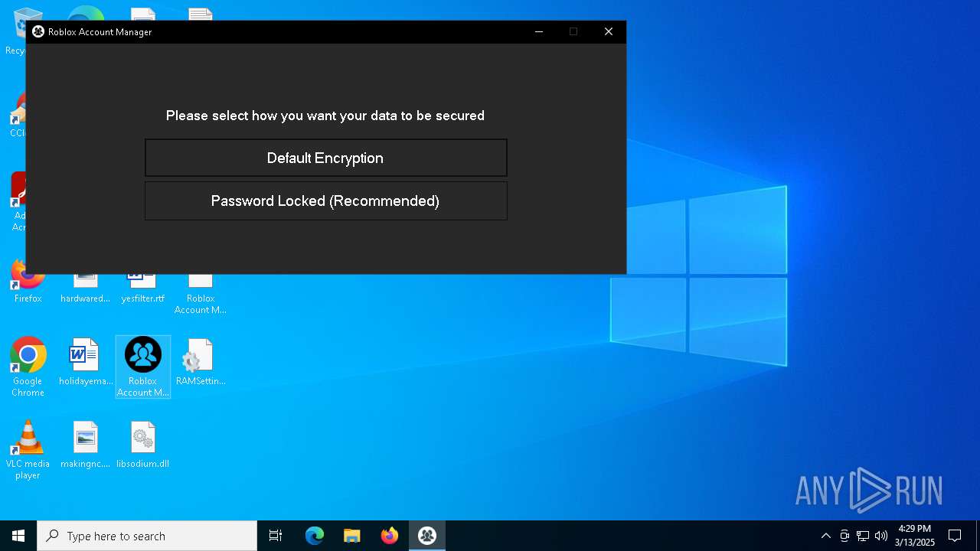Close the Roblox Account Manager window
The height and width of the screenshot is (551, 980).
(608, 31)
